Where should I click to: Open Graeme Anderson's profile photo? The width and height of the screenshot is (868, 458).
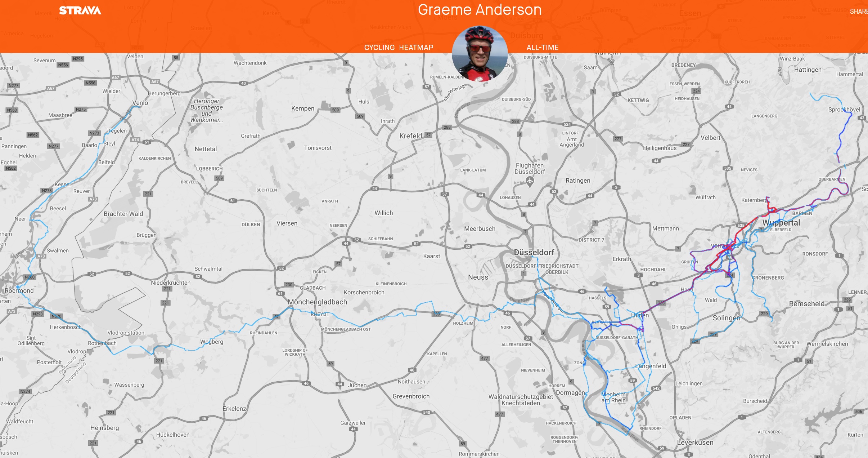[480, 53]
